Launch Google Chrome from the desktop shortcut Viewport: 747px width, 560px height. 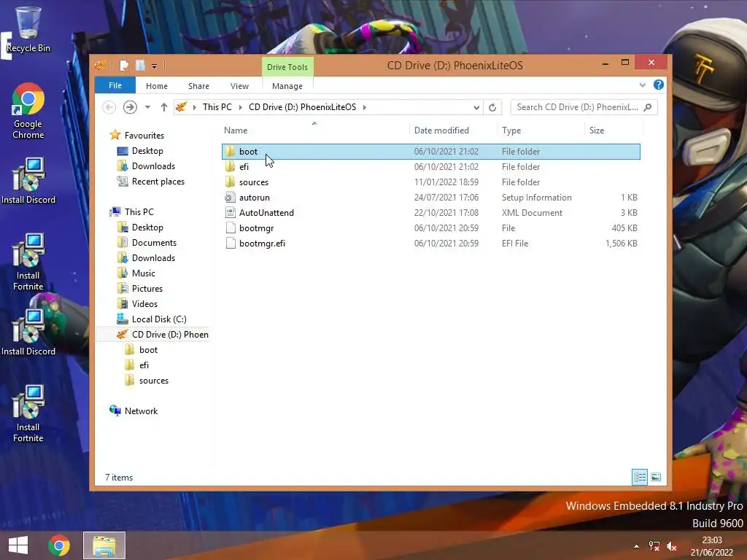(28, 111)
